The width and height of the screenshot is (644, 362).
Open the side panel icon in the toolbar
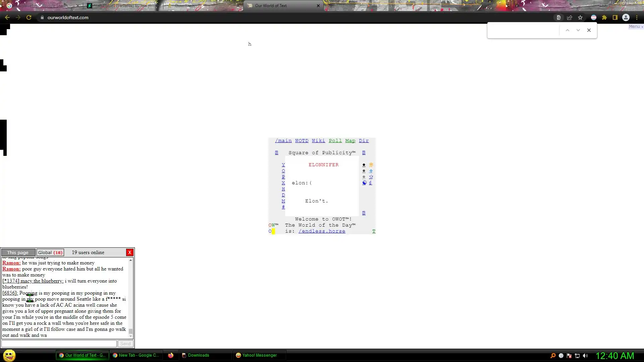click(x=615, y=17)
